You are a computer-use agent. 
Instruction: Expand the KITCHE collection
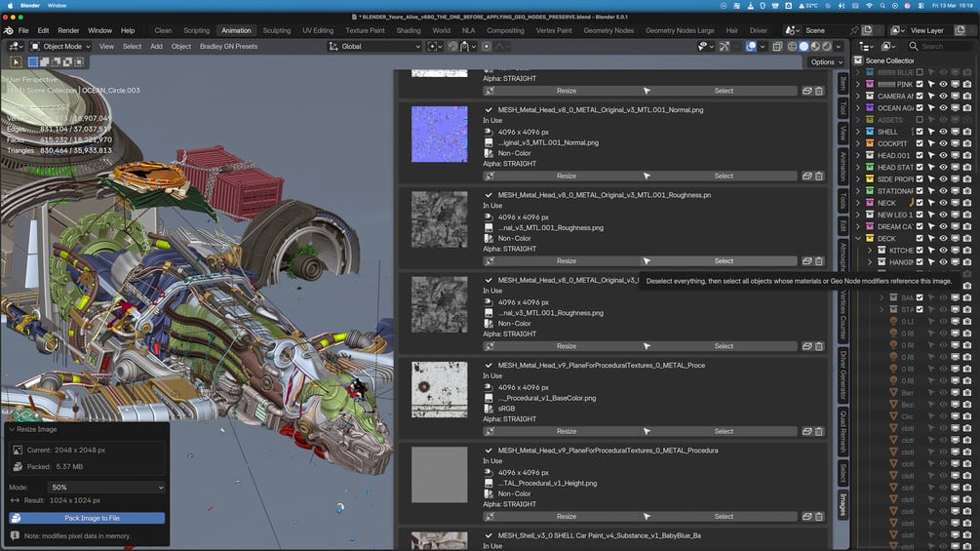(870, 251)
